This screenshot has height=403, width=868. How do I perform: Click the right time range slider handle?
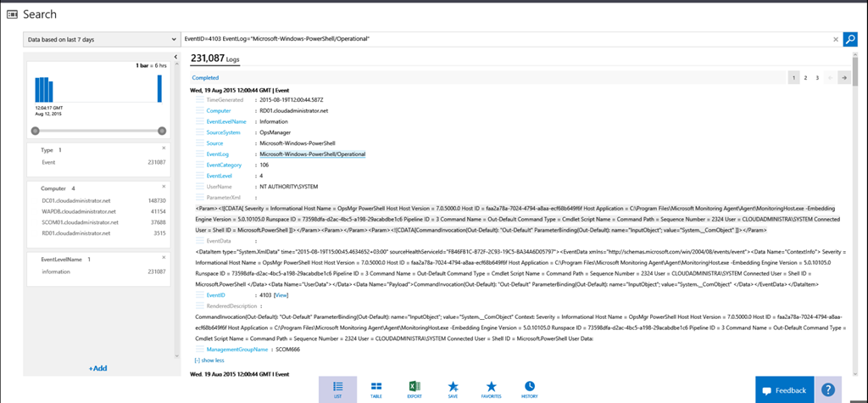point(162,131)
